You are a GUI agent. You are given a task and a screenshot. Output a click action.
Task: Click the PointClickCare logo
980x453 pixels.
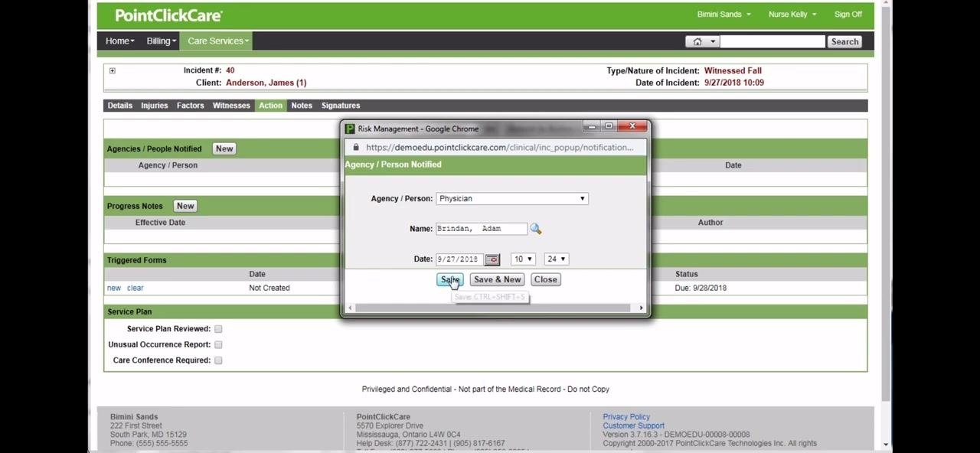168,15
